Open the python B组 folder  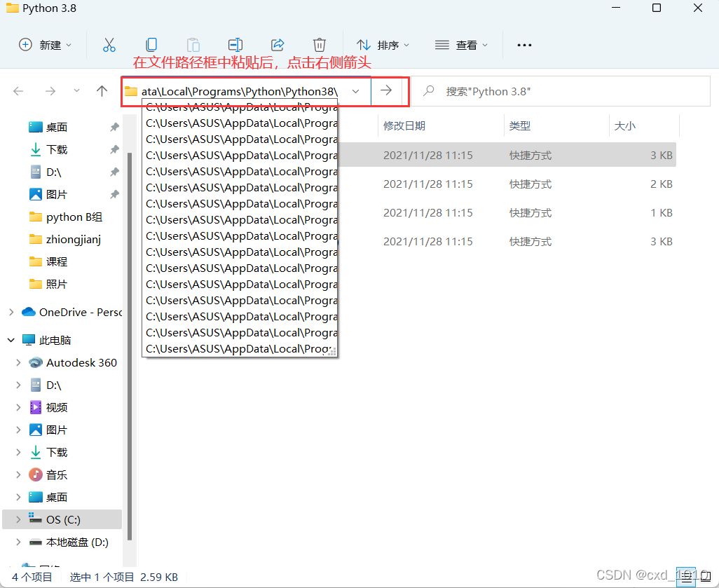(74, 217)
